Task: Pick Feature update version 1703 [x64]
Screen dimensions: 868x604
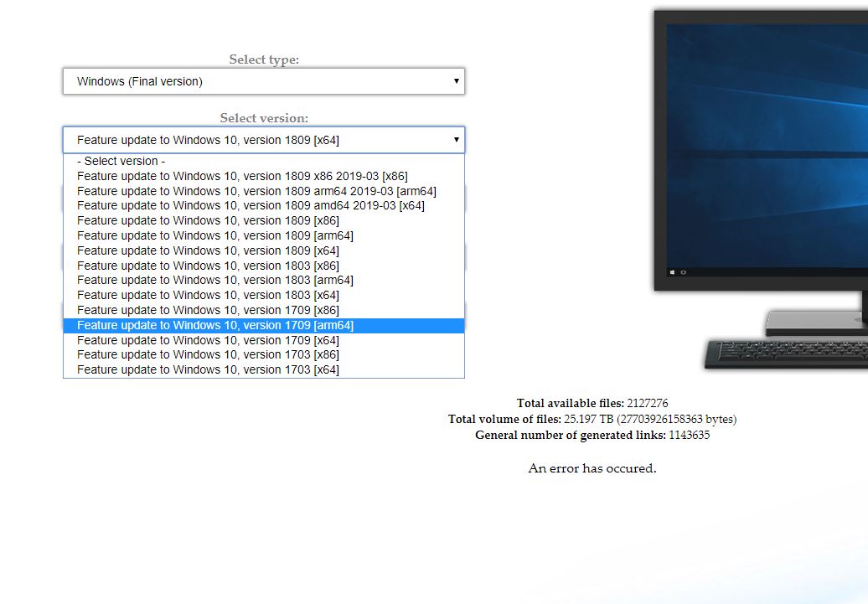Action: click(263, 369)
